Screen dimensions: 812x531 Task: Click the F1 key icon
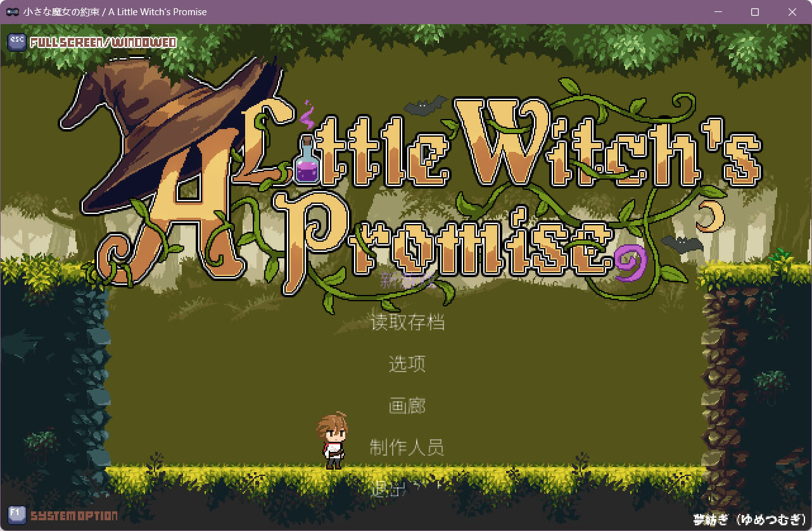[x=16, y=515]
